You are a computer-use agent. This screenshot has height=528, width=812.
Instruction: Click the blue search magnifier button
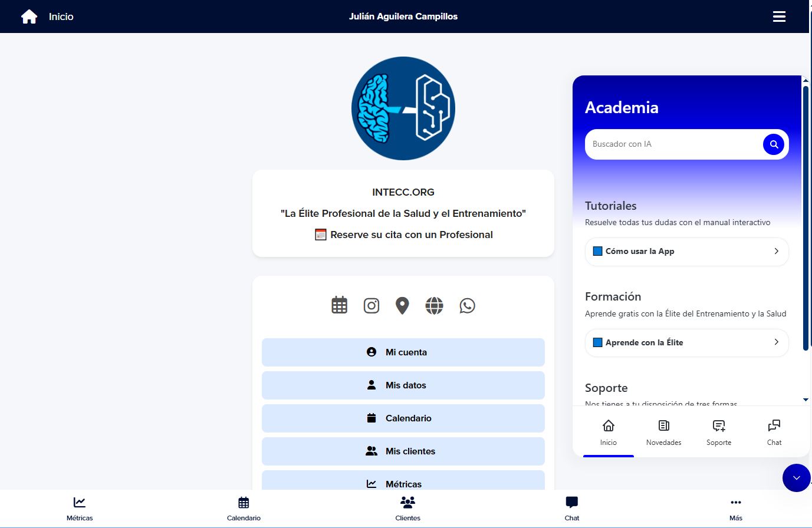coord(774,144)
